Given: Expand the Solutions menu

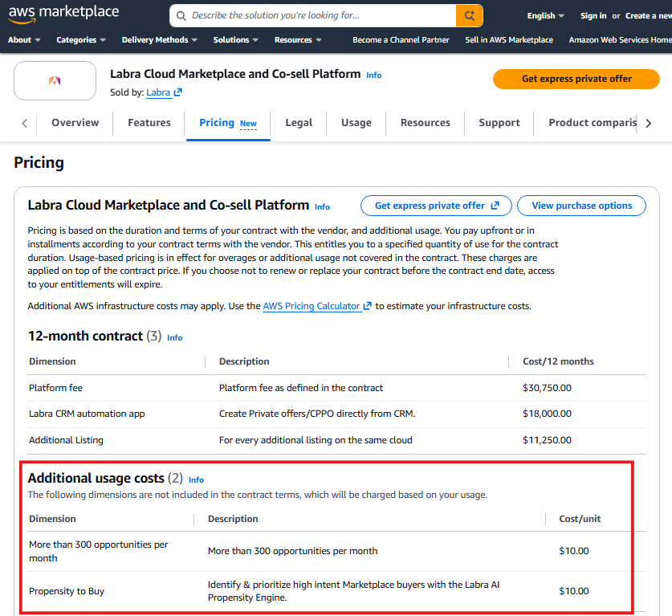Looking at the screenshot, I should (236, 40).
